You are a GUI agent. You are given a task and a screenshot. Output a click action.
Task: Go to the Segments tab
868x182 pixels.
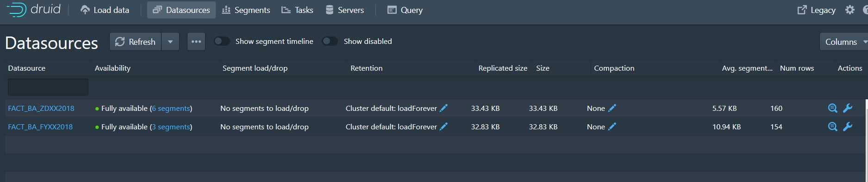246,10
